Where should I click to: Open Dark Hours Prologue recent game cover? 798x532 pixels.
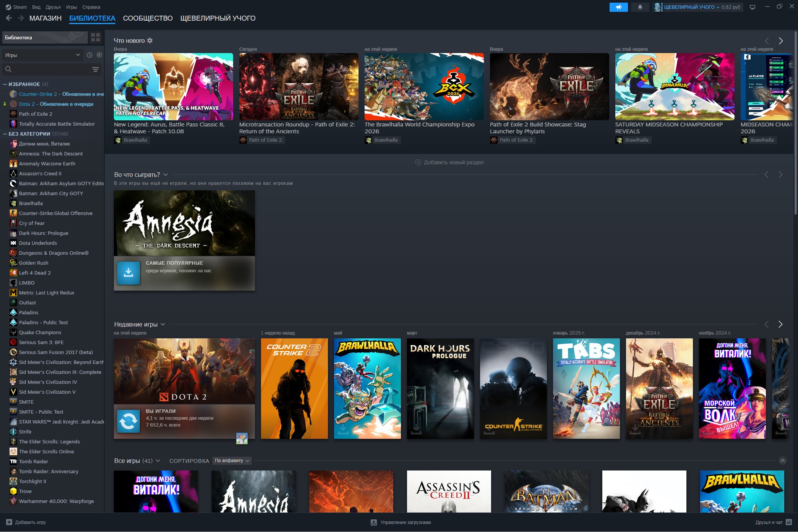coord(440,388)
